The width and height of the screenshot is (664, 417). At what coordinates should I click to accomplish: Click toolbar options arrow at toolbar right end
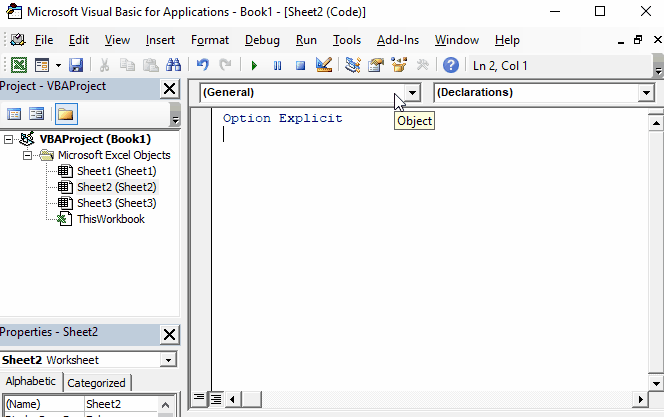tap(658, 70)
